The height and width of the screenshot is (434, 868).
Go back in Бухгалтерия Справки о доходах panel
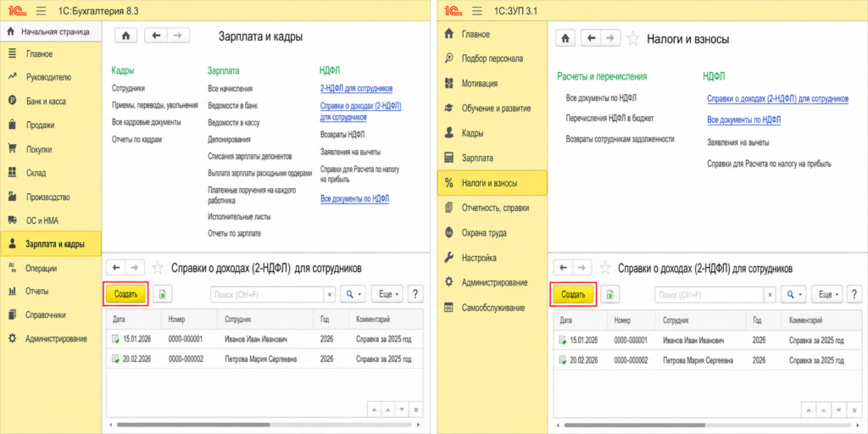[115, 267]
